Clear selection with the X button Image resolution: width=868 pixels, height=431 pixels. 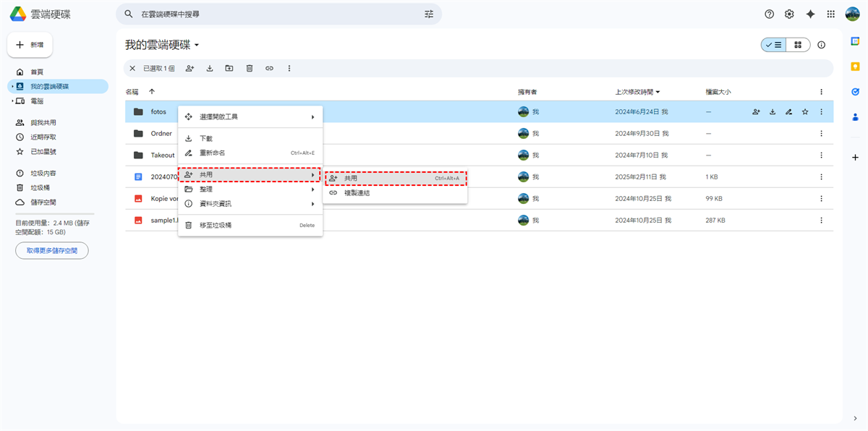132,68
